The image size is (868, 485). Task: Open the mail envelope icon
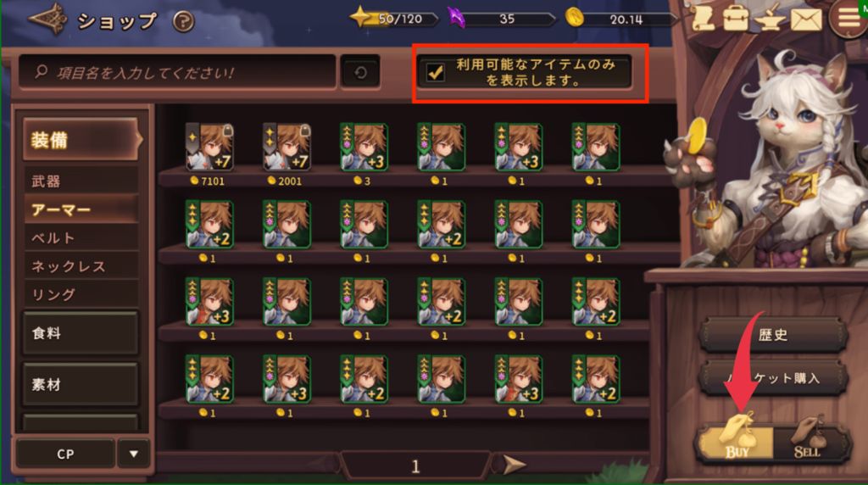tap(805, 20)
